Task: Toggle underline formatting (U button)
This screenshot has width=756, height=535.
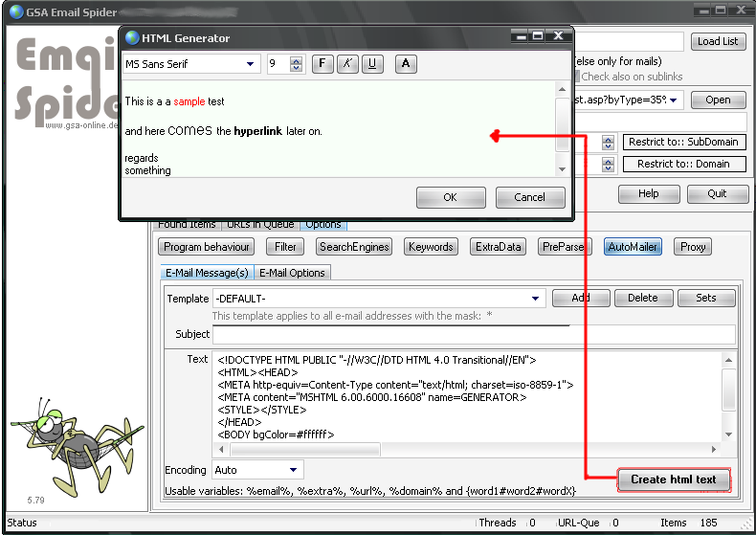Action: [372, 64]
